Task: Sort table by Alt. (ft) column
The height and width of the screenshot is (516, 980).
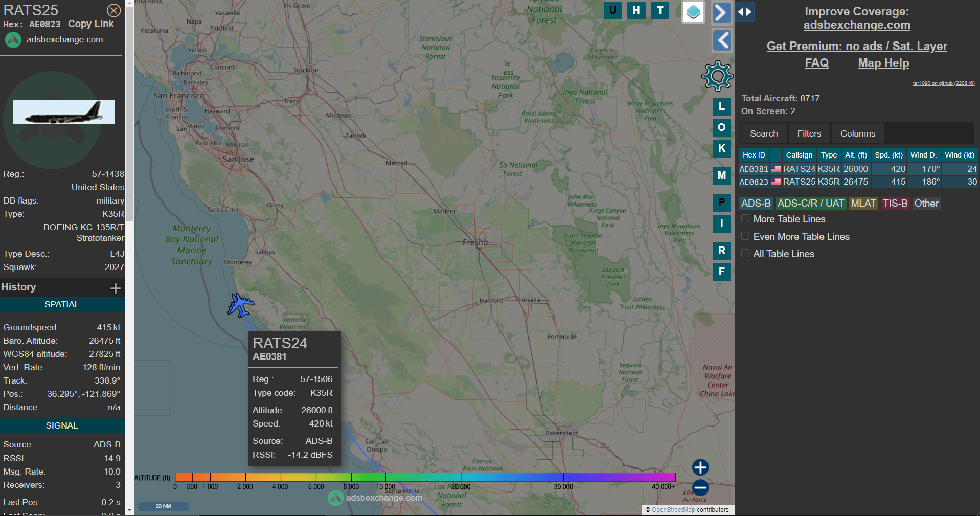Action: [x=856, y=155]
